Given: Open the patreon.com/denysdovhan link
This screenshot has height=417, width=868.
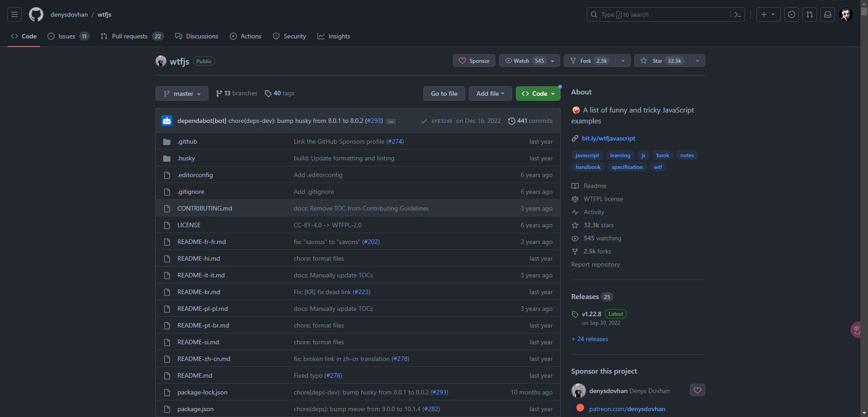Looking at the screenshot, I should (x=627, y=409).
